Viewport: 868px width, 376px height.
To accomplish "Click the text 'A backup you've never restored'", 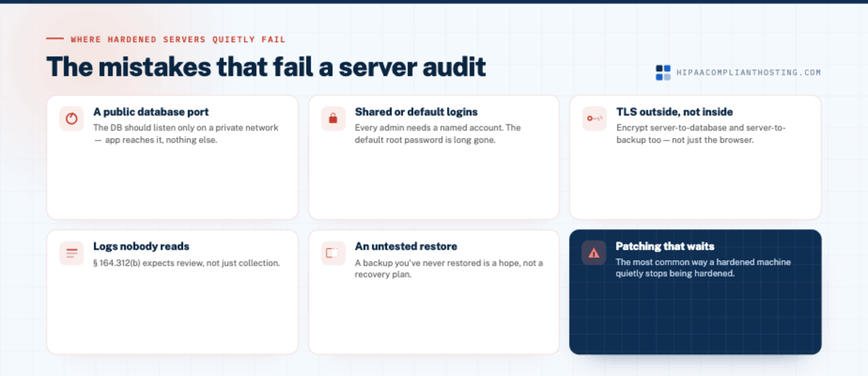I will tap(448, 268).
